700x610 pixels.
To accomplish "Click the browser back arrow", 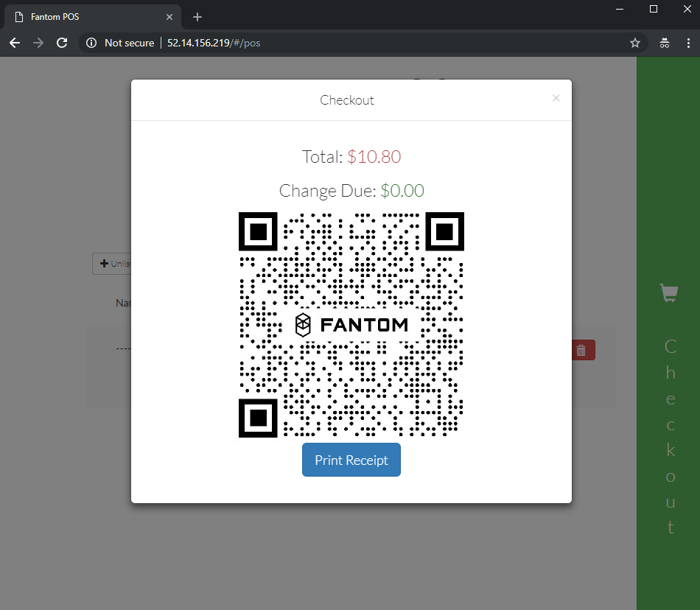I will (x=15, y=43).
